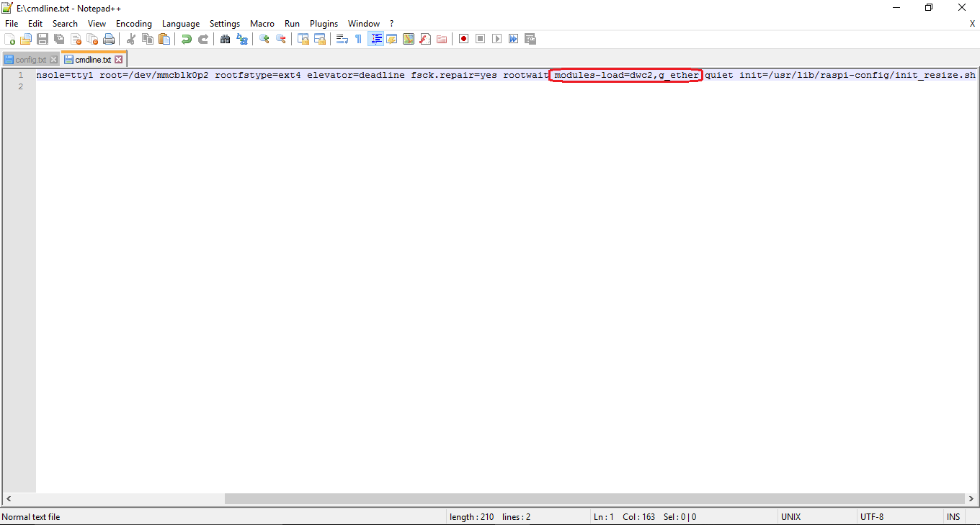Open the Encoding menu

tap(134, 24)
